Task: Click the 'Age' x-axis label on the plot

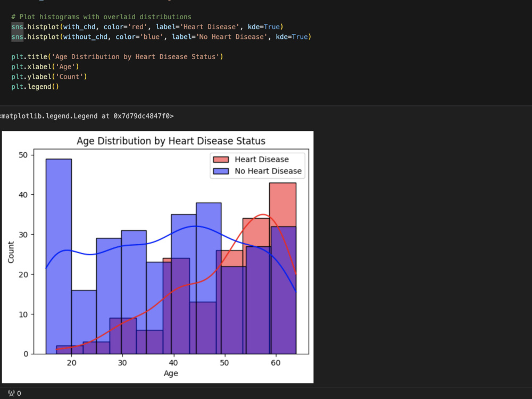Action: coord(171,373)
